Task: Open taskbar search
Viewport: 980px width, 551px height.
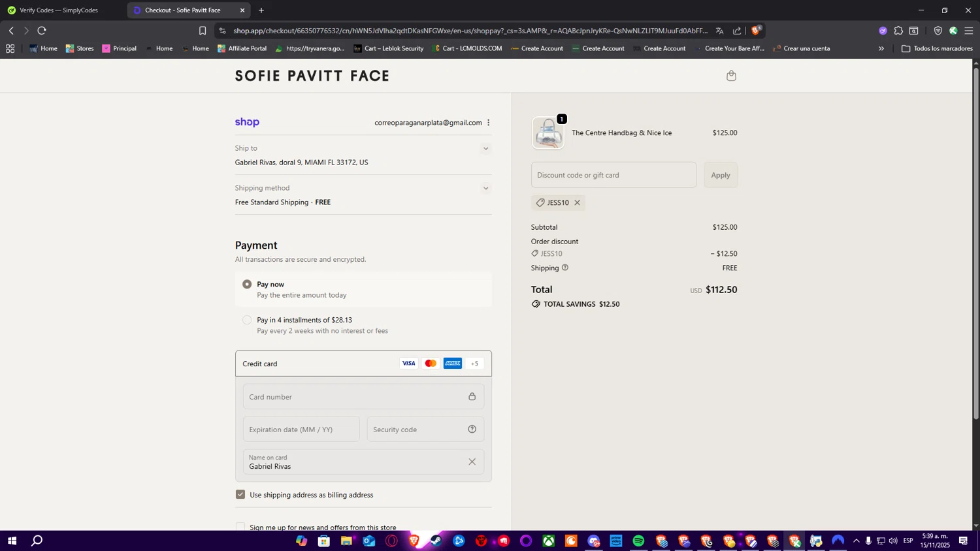Action: tap(37, 541)
